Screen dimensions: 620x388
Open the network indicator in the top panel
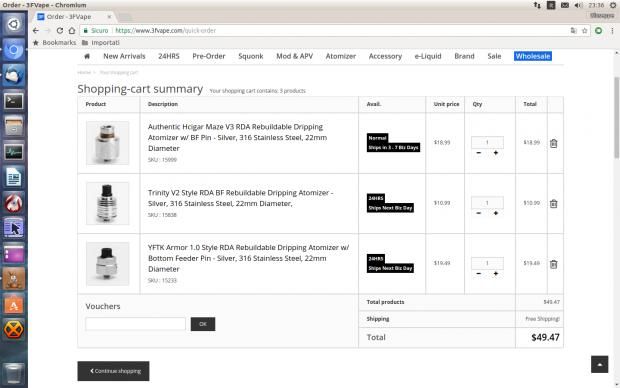pyautogui.click(x=537, y=5)
